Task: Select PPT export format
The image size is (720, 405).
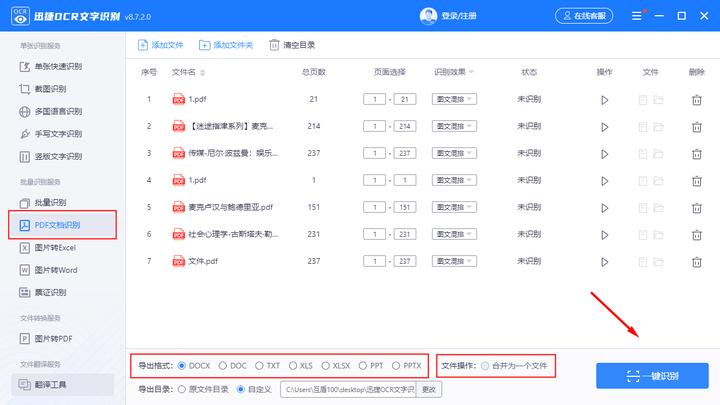Action: pyautogui.click(x=363, y=366)
